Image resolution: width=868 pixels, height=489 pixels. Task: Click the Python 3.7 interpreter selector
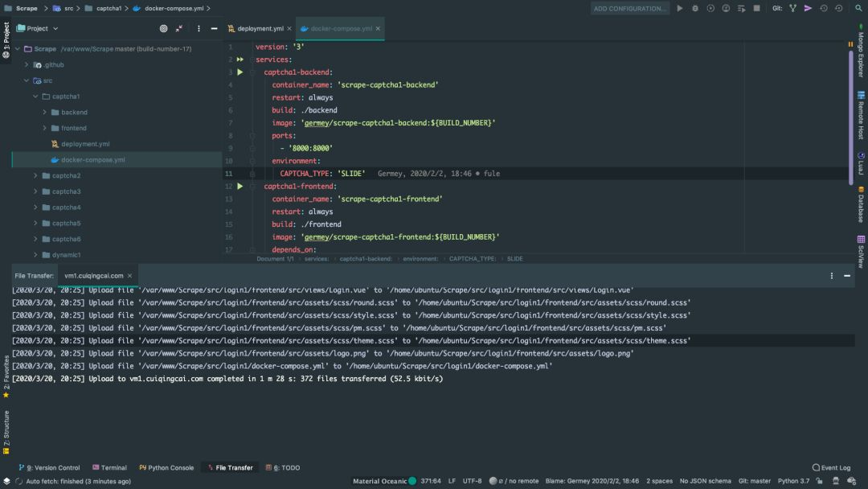(793, 481)
